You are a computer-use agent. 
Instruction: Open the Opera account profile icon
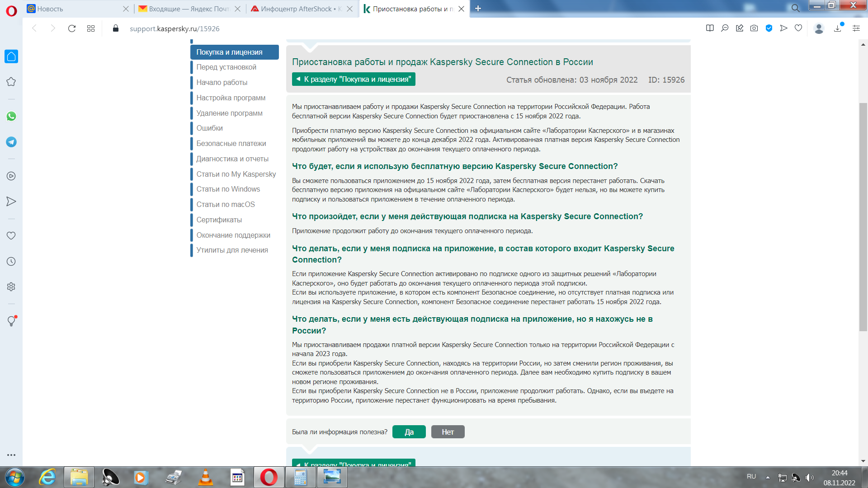(x=819, y=28)
